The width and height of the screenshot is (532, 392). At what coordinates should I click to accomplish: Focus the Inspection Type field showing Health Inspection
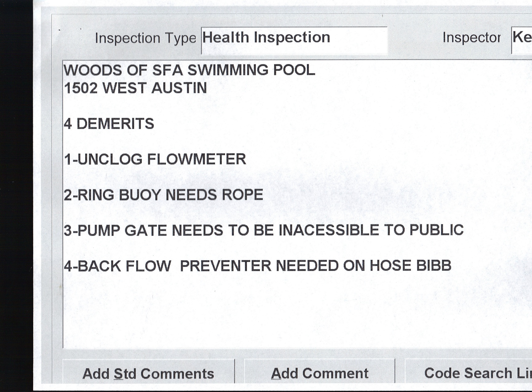(x=294, y=39)
